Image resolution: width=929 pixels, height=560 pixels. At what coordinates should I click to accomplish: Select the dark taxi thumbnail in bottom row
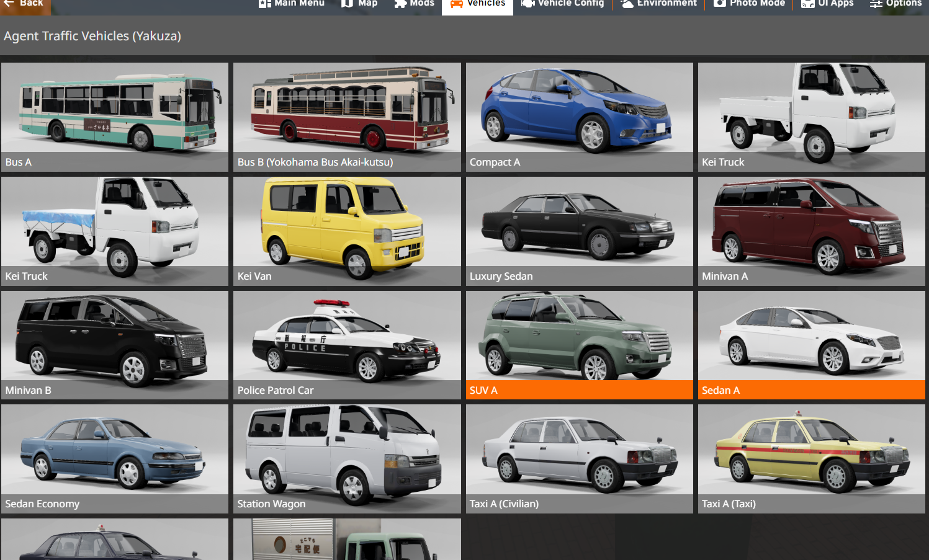pos(115,540)
